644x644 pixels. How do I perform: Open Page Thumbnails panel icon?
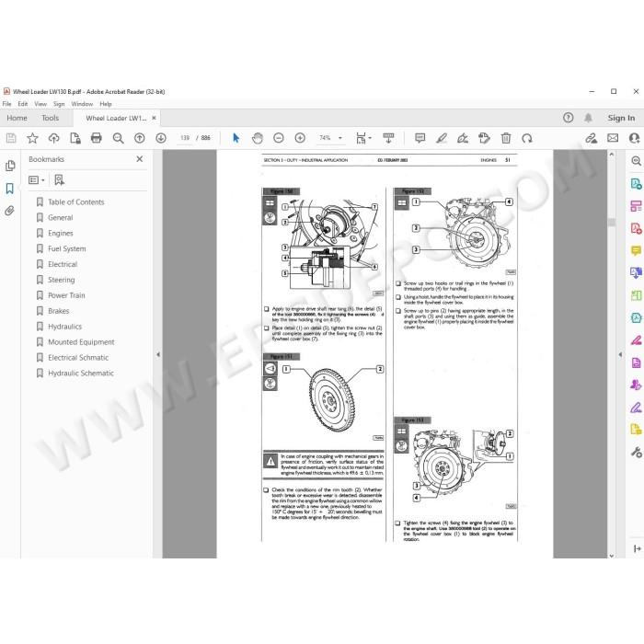pyautogui.click(x=10, y=166)
